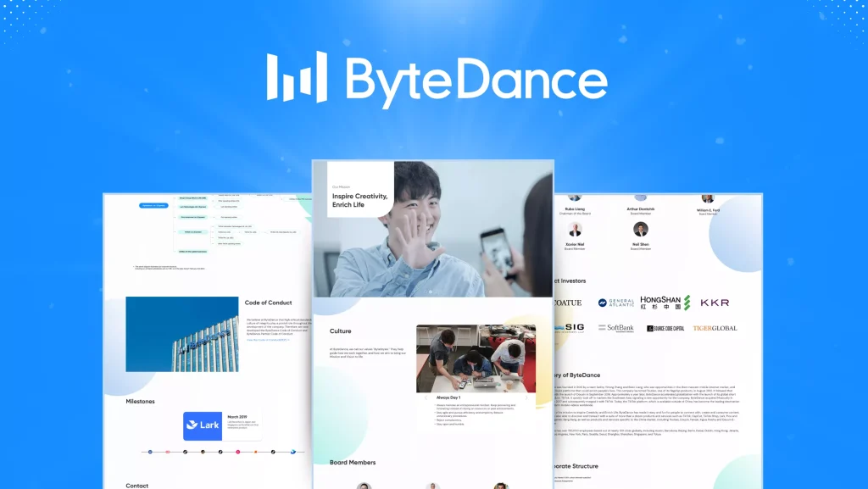Click the ByteDance building photo
Viewport: 868px width, 489px height.
pos(182,334)
